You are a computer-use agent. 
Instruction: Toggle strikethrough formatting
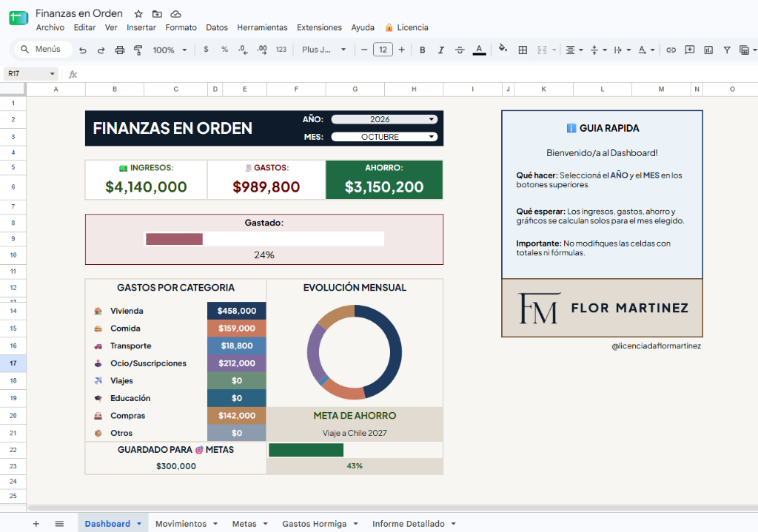point(460,50)
